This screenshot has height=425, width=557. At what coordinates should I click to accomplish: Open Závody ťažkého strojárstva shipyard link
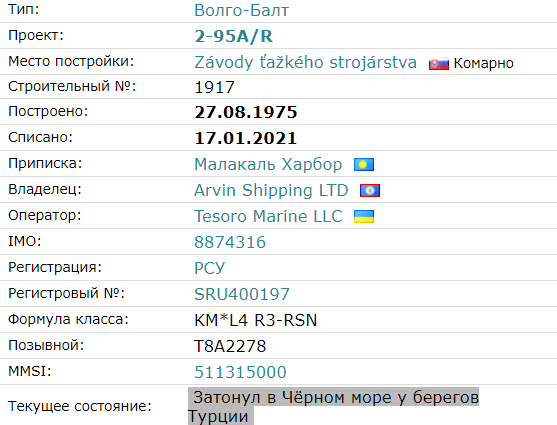pos(305,63)
